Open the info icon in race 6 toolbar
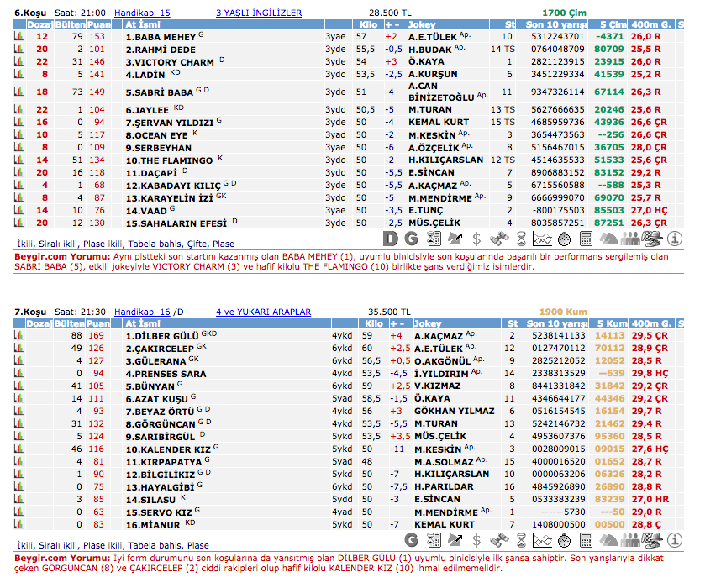 tap(675, 239)
